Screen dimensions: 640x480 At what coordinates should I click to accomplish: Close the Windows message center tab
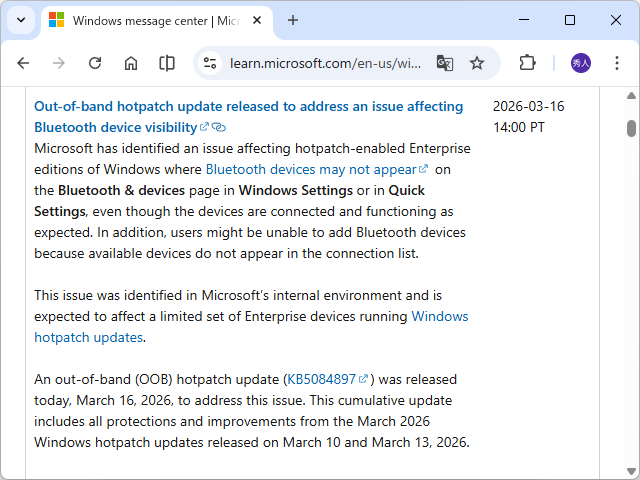258,20
